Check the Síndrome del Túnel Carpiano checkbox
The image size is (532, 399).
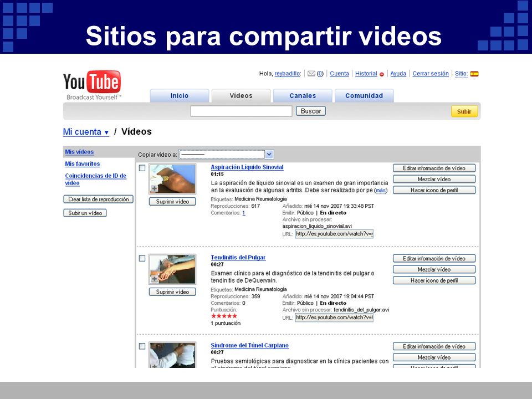(x=142, y=346)
